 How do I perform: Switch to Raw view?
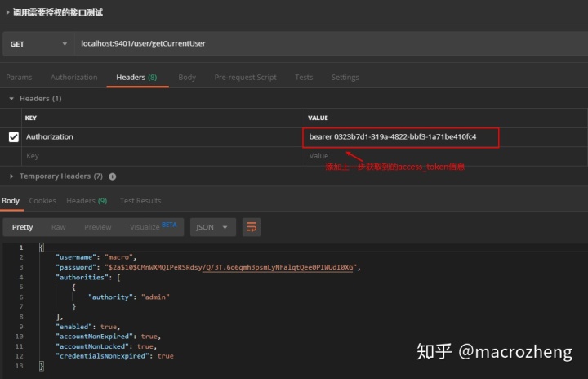click(x=59, y=227)
